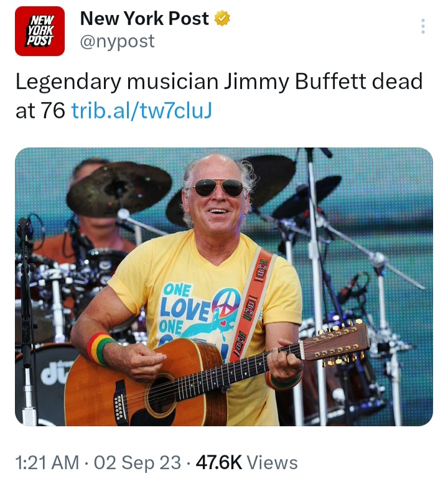Click the rasta striped wristband
This screenshot has width=448, height=489.
tap(100, 349)
